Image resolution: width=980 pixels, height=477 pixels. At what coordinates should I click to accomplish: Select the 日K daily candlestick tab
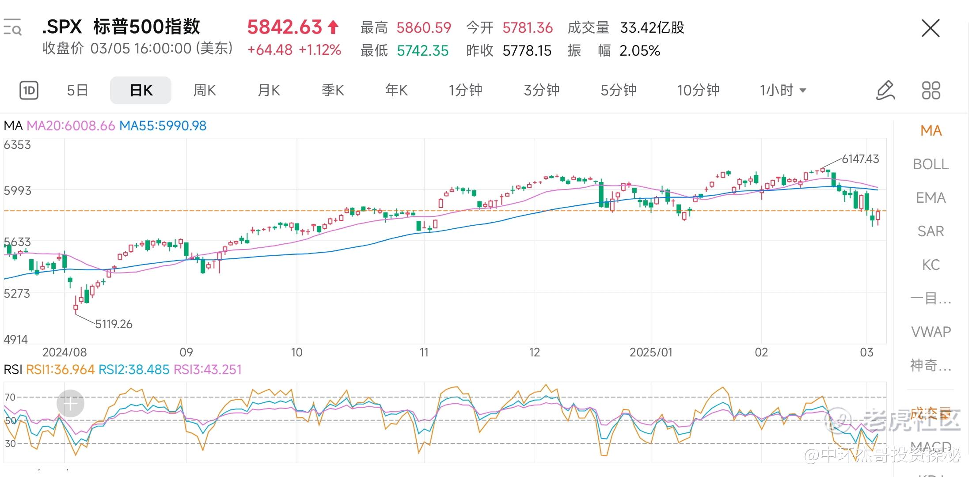tap(141, 91)
